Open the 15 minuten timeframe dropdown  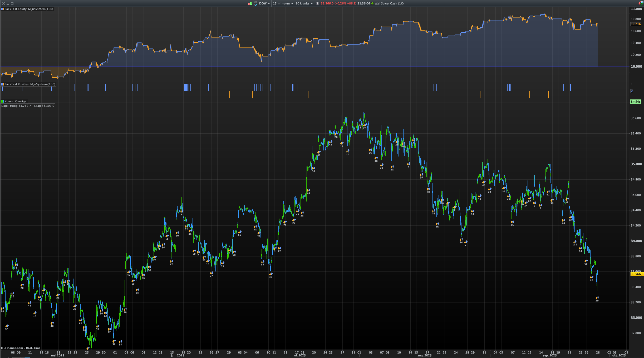[283, 3]
